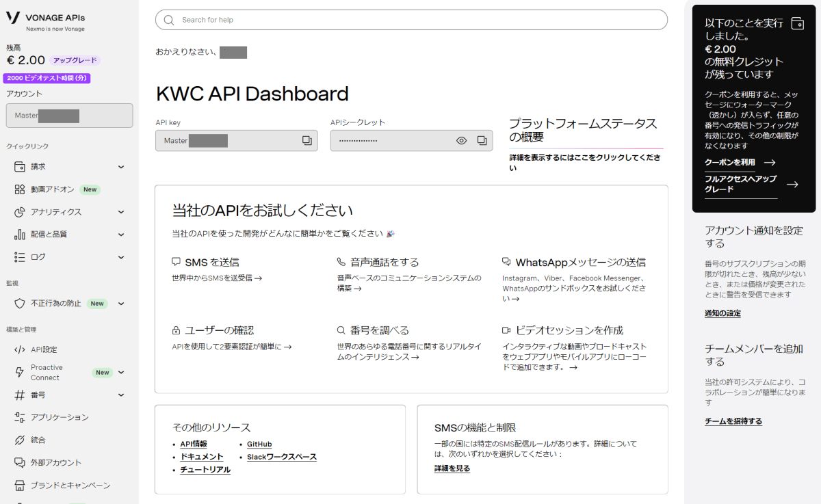Click the クーポンを利用 link
The image size is (821, 504).
tap(730, 163)
